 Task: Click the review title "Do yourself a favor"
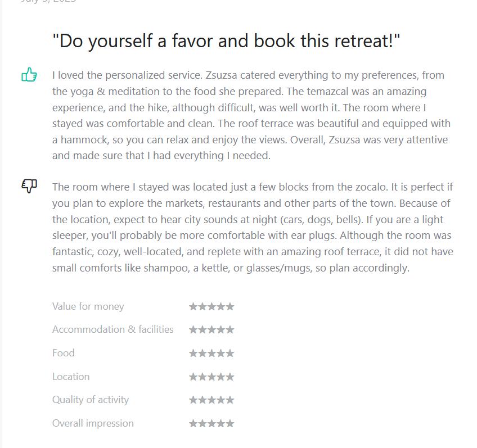226,40
